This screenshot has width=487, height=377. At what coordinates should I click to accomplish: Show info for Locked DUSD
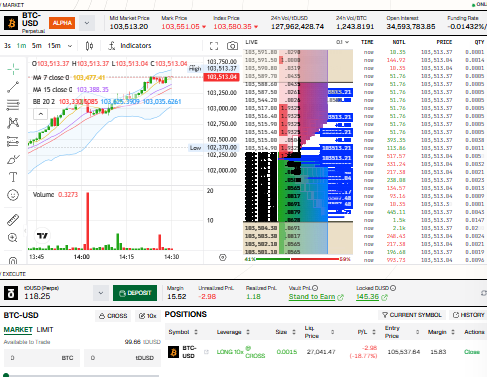(393, 288)
